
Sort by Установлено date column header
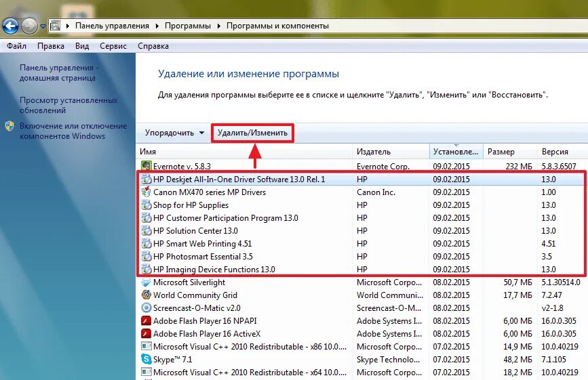point(456,152)
